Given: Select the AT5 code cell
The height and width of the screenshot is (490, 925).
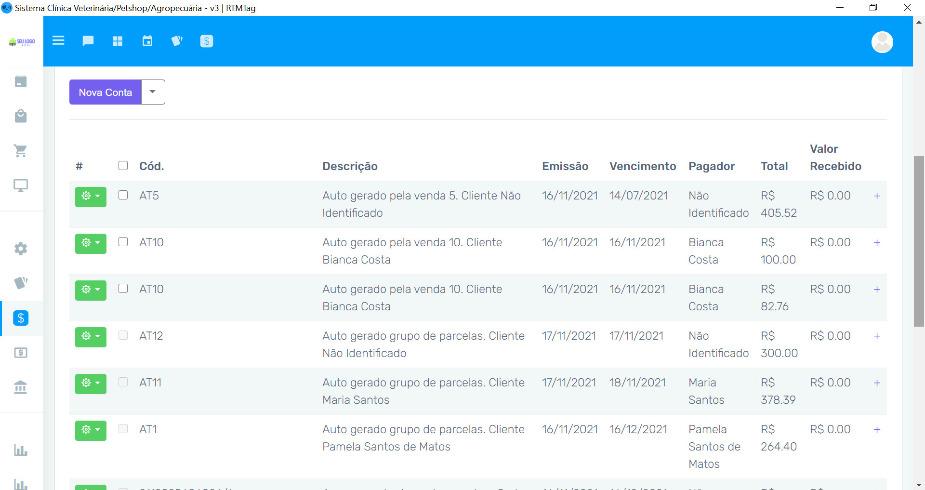Looking at the screenshot, I should (149, 196).
